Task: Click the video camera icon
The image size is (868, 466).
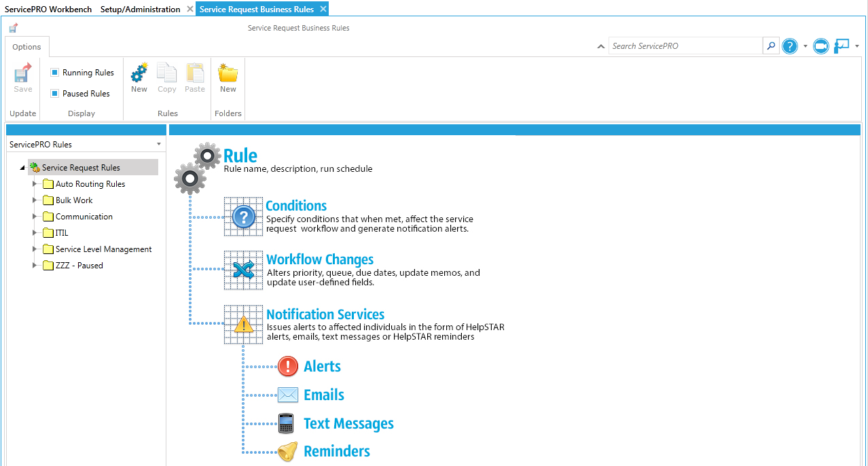Action: (x=821, y=46)
